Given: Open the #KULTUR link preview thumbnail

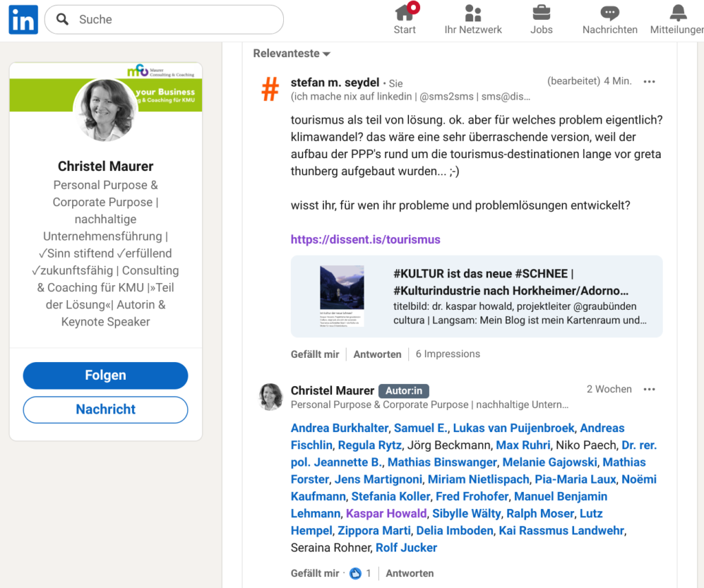Looking at the screenshot, I should [x=342, y=296].
